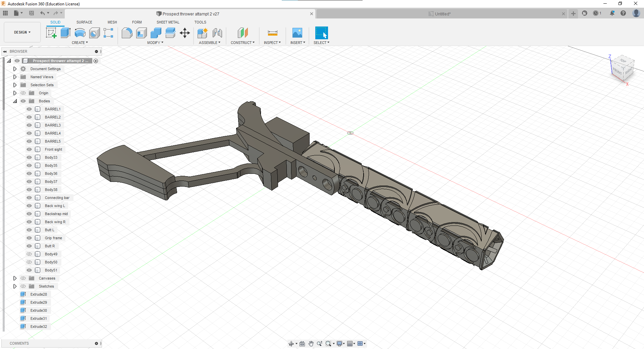Screen dimensions: 644x349
Task: Click the Hole tool icon
Action: [94, 33]
